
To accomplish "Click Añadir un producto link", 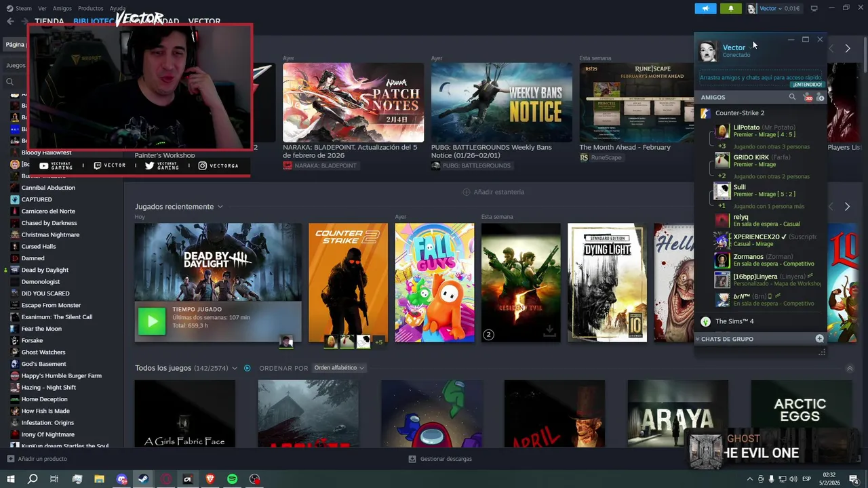I will [x=42, y=459].
